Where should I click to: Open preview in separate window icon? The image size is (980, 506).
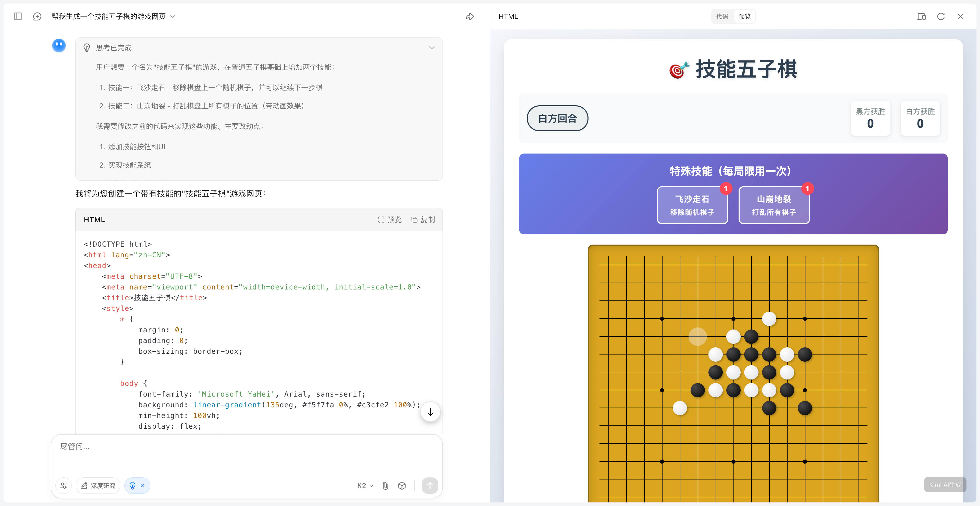pos(921,16)
